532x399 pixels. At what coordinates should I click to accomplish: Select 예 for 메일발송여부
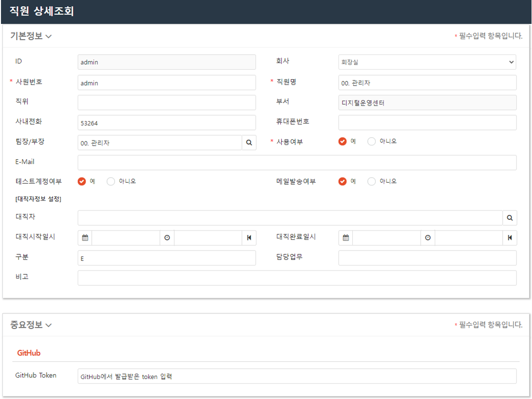coord(342,181)
